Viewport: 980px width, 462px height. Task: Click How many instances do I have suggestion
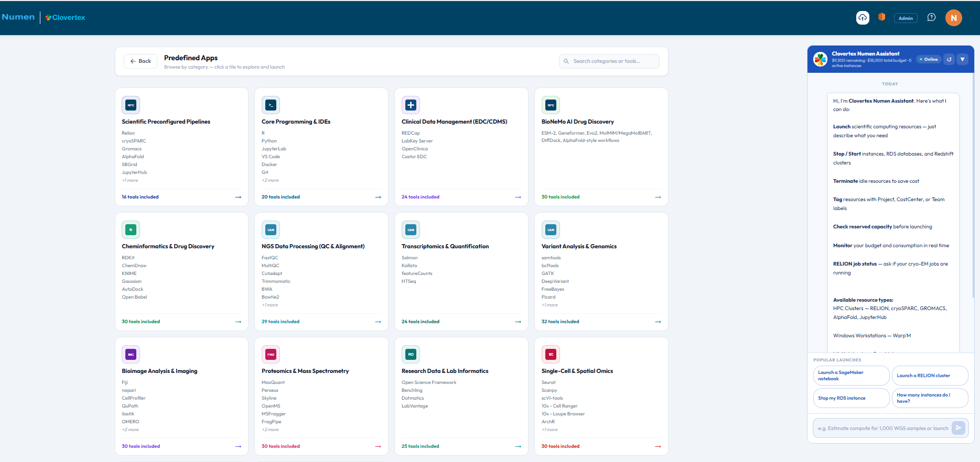click(x=930, y=398)
